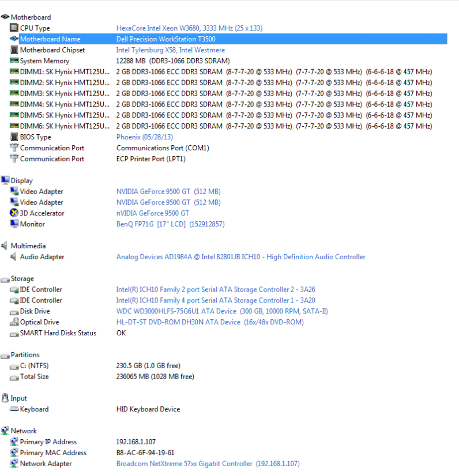Open the HexaCore Intel Xeon W3680 link
459x476 pixels.
pyautogui.click(x=189, y=28)
